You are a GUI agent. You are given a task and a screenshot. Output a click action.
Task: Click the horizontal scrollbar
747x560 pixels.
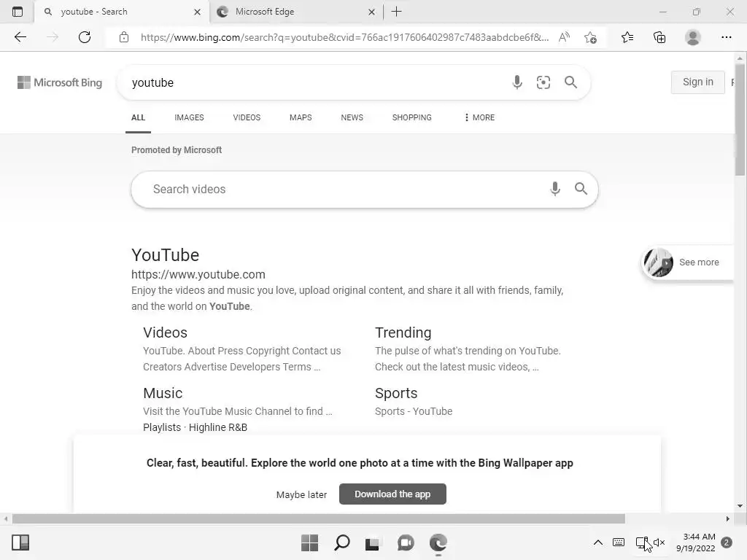coord(319,518)
